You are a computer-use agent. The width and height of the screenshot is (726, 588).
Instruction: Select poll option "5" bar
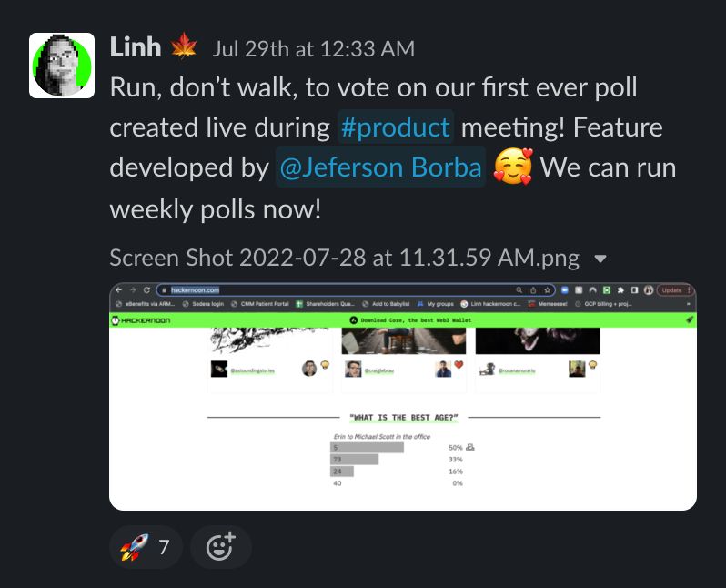tap(368, 447)
